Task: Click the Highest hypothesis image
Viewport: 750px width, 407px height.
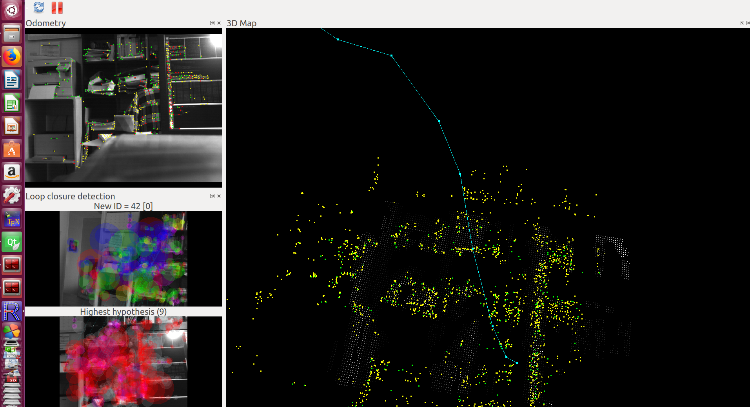Action: coord(123,361)
